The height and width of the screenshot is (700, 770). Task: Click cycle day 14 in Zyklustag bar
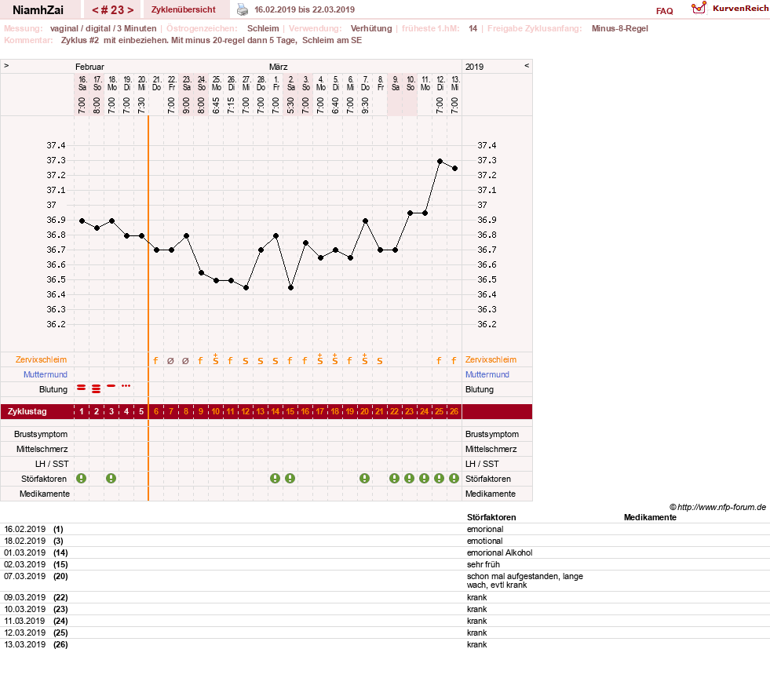pyautogui.click(x=276, y=411)
